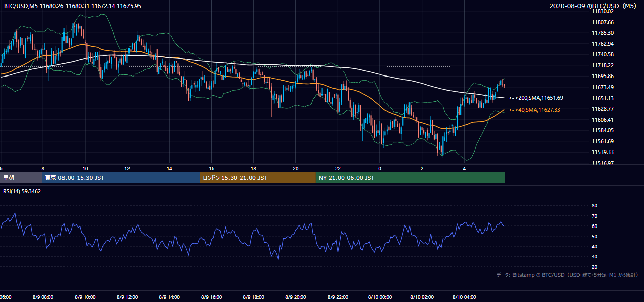
Task: Click RSI scale label 30
Action: [x=594, y=257]
